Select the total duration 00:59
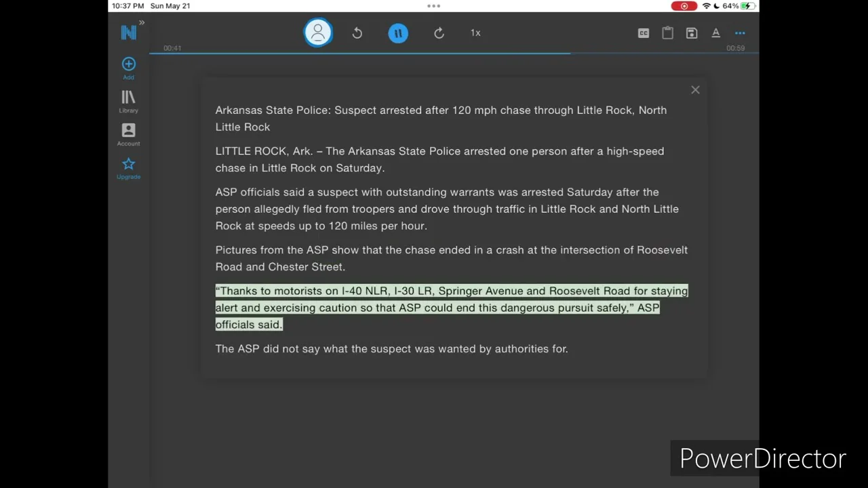The image size is (868, 488). [736, 48]
